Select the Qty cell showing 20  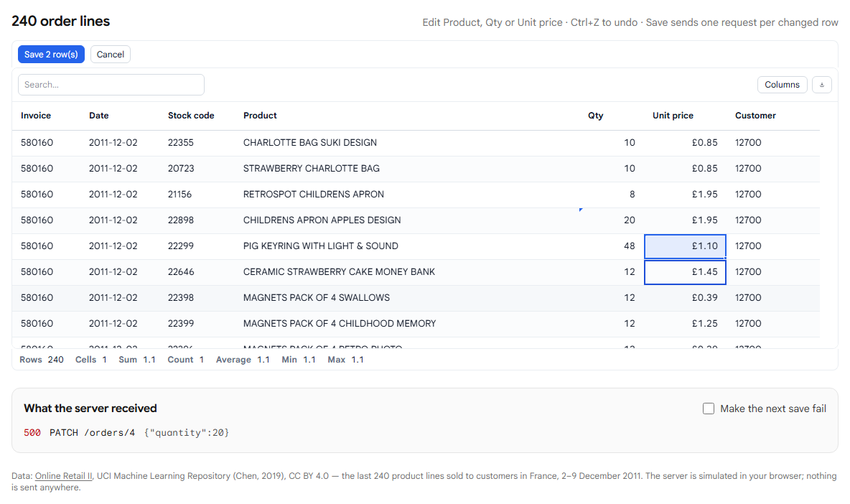tap(612, 220)
